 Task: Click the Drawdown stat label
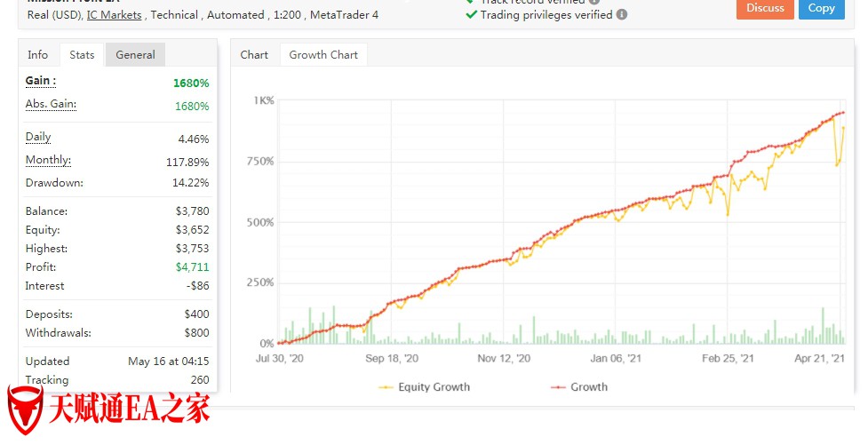(x=54, y=183)
